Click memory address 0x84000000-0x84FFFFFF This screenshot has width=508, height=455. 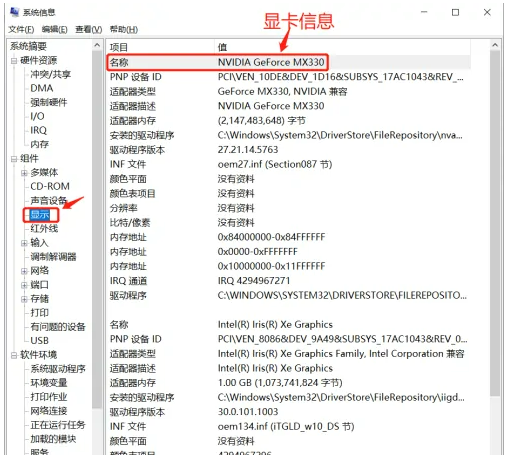pyautogui.click(x=271, y=237)
